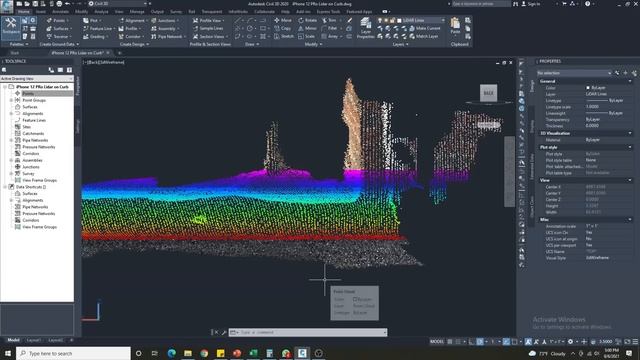Click the Undo arrow in quick access toolbar

coord(68,4)
